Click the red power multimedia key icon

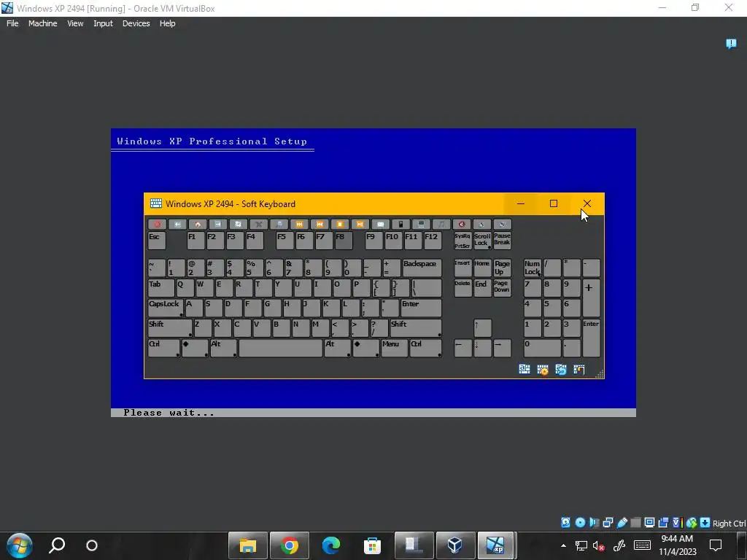[x=157, y=224]
